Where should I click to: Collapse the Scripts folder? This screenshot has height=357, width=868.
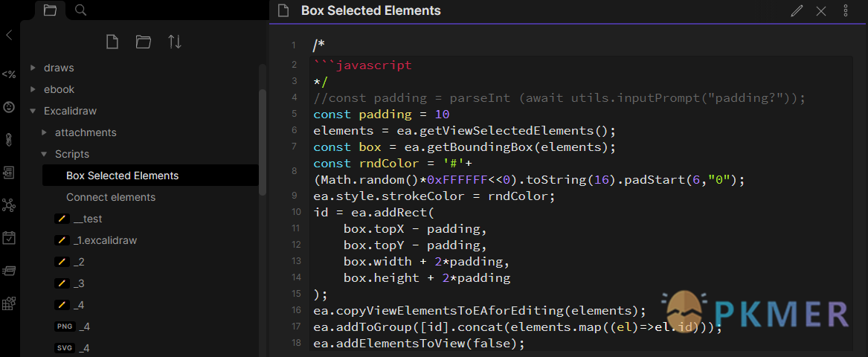click(x=44, y=155)
